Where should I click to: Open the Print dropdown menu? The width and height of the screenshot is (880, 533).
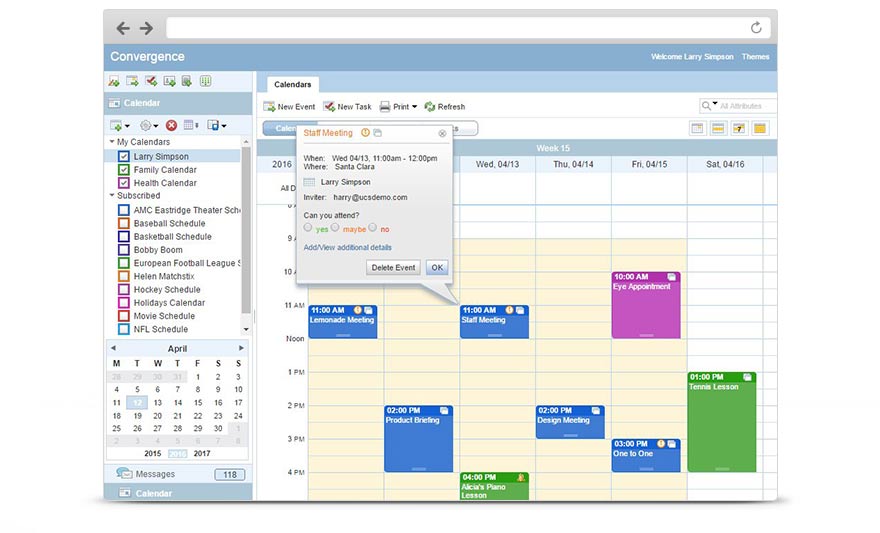click(x=414, y=107)
